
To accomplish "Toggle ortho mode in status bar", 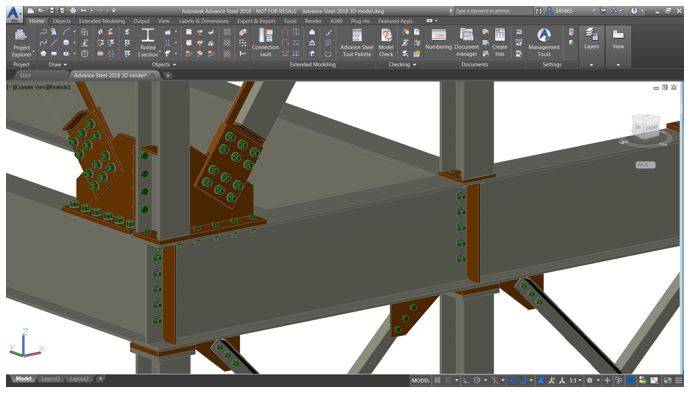I will pos(466,380).
